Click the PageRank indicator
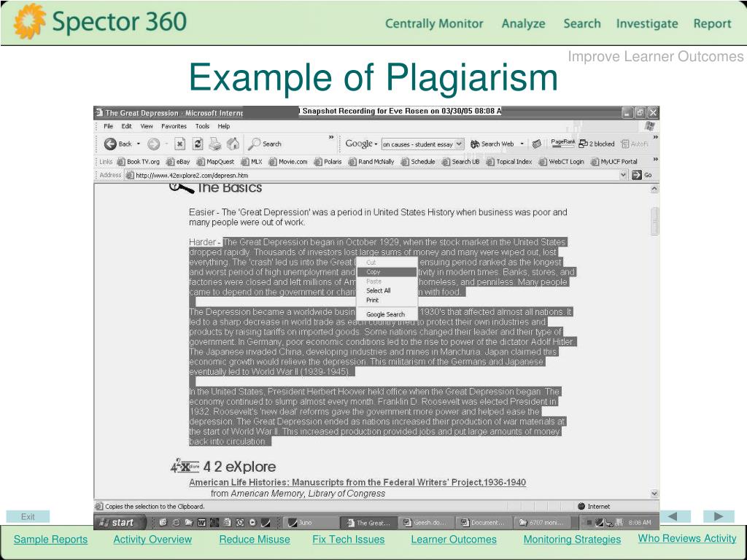 pos(562,143)
